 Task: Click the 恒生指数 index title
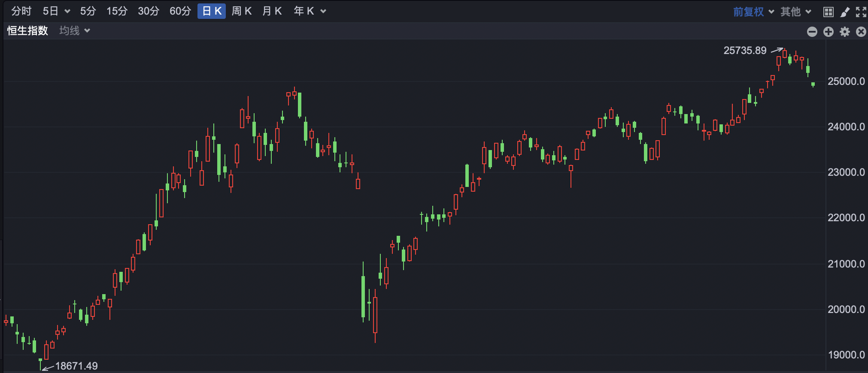[27, 30]
